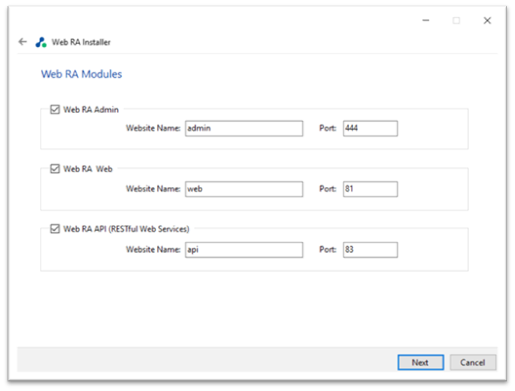
Task: Click the web Website Name field
Action: click(x=244, y=189)
